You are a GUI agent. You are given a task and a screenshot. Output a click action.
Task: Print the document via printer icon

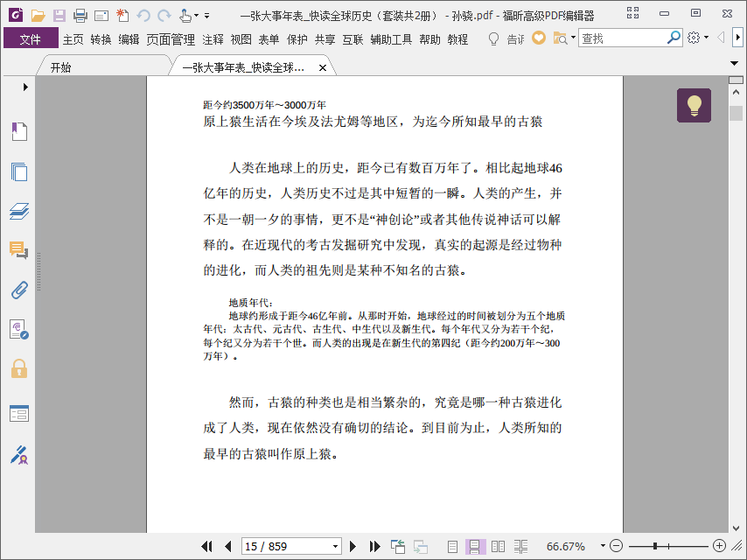click(80, 16)
